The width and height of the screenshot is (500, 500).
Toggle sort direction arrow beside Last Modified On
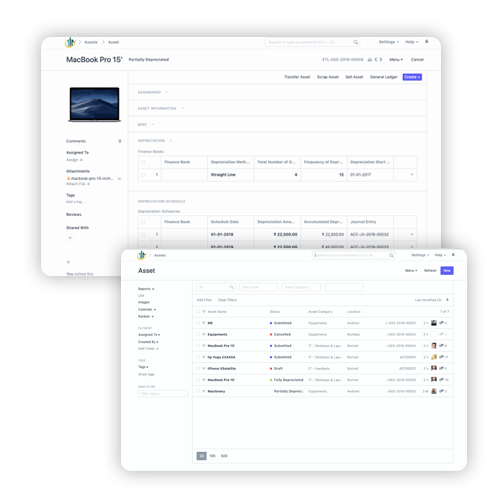click(x=447, y=300)
